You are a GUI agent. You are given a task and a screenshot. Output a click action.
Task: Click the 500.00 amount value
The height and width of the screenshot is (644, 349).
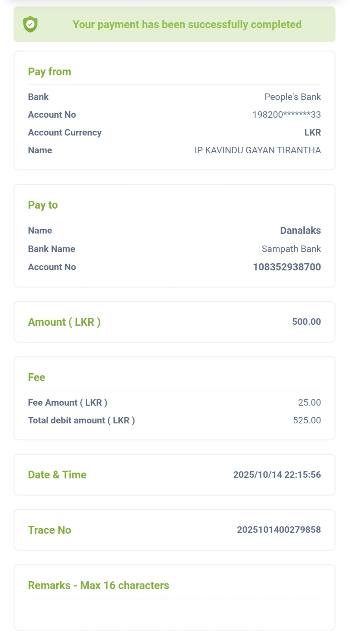tap(306, 322)
